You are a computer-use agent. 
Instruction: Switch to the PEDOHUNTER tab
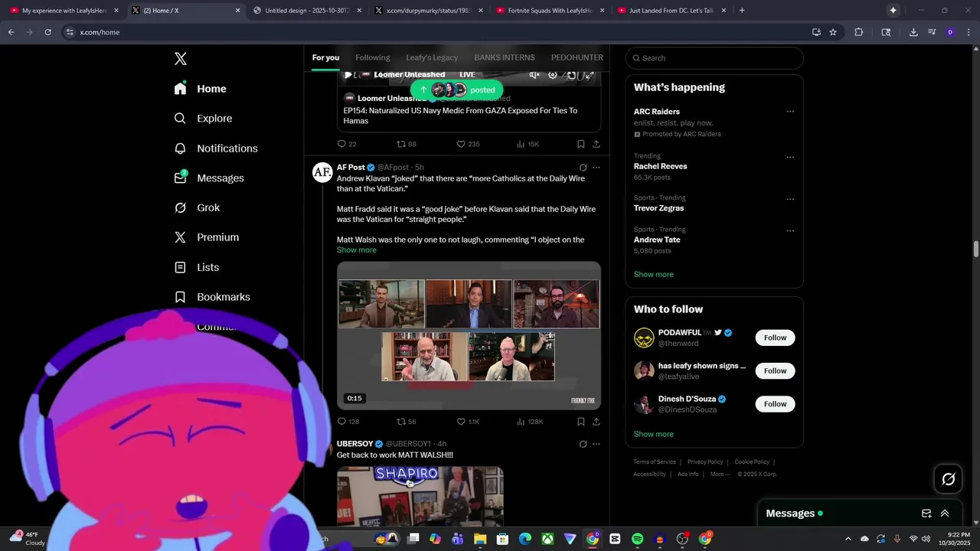pyautogui.click(x=577, y=57)
